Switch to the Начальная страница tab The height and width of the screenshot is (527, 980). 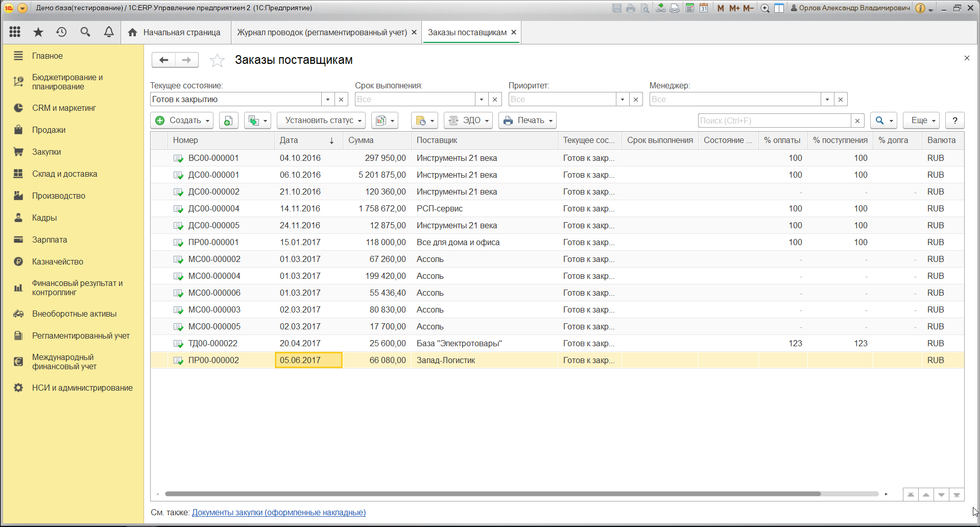176,32
